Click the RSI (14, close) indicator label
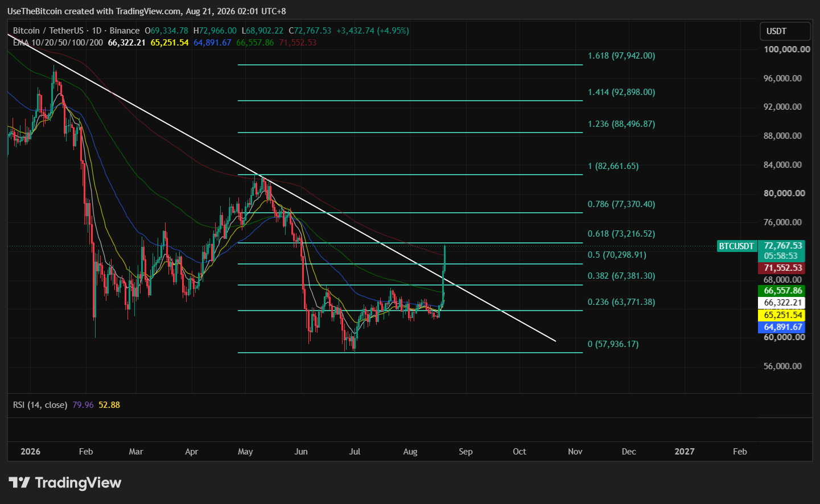 click(x=40, y=405)
